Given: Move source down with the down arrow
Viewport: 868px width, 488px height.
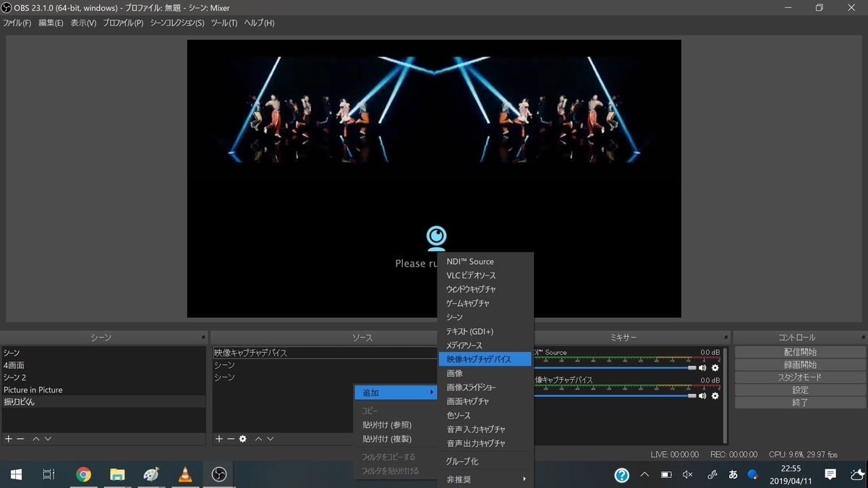Looking at the screenshot, I should pyautogui.click(x=270, y=439).
